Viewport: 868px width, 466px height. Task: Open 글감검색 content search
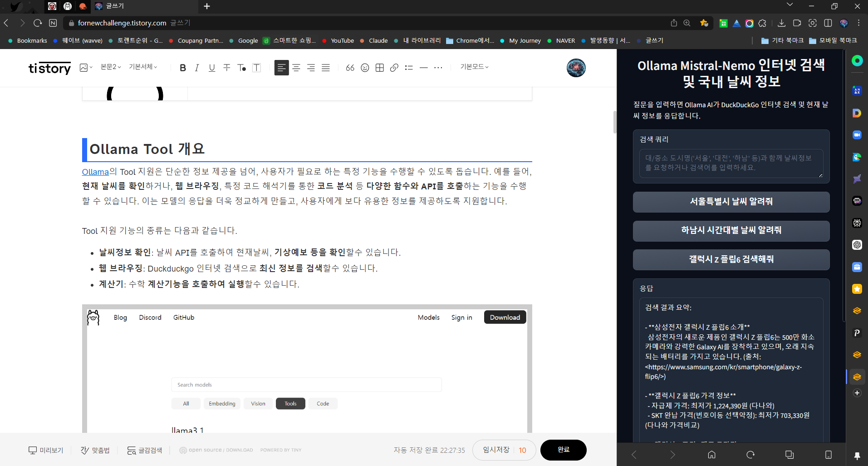coord(144,450)
